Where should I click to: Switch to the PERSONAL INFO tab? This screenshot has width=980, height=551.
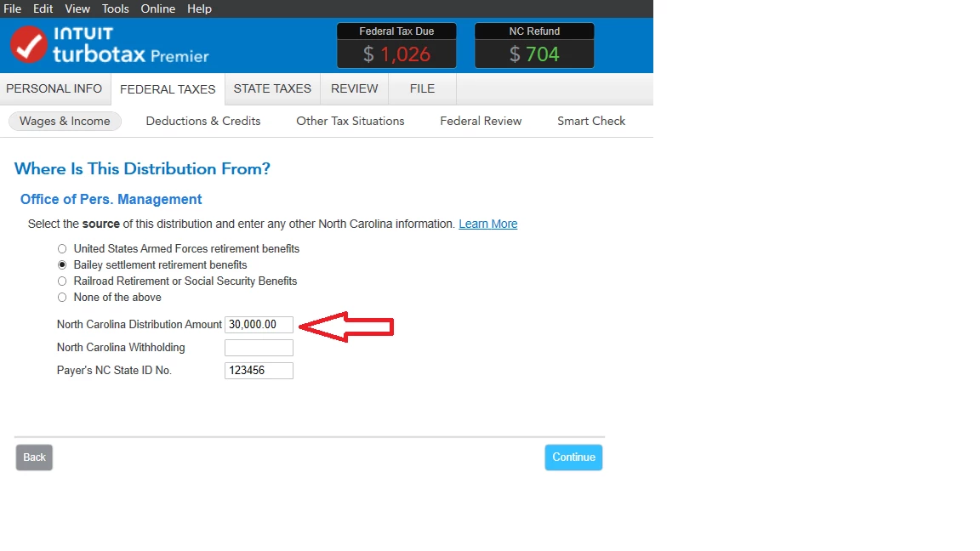point(54,88)
